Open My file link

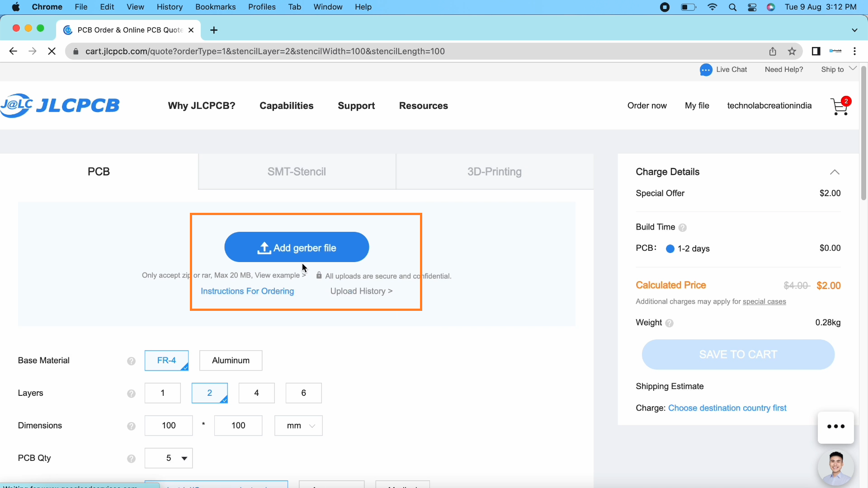pyautogui.click(x=697, y=106)
